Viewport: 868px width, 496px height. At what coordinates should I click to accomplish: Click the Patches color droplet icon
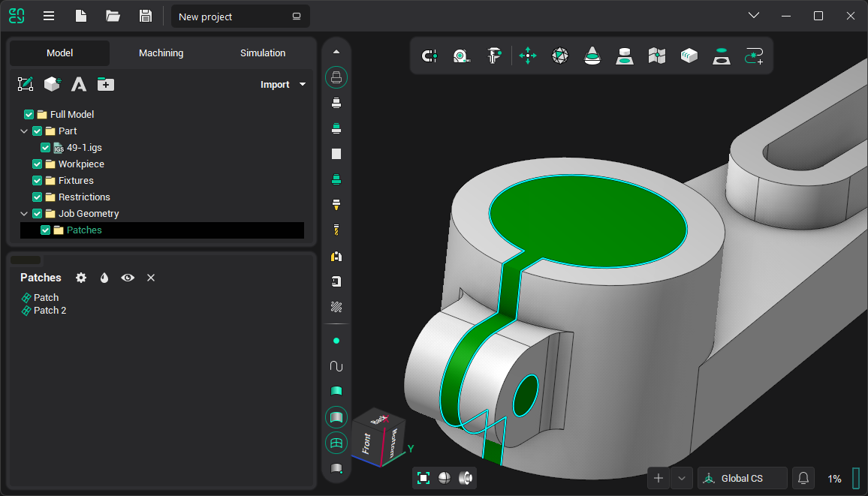click(x=104, y=278)
